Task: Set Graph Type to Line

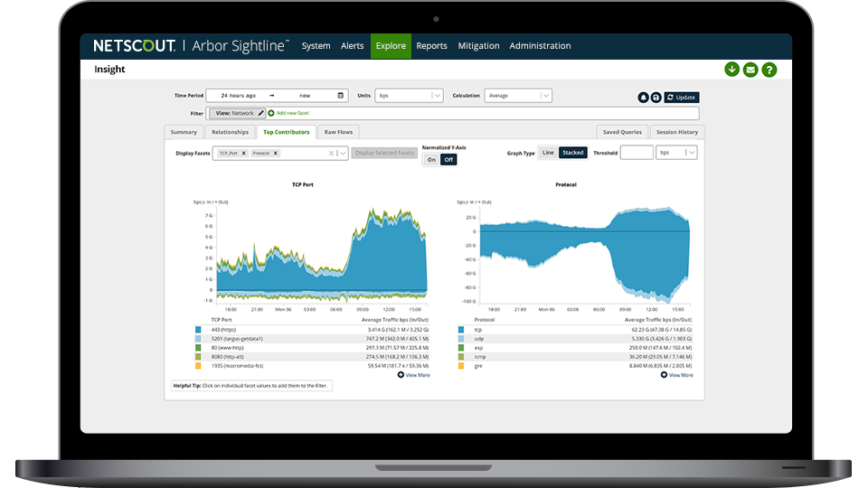Action: coord(548,153)
